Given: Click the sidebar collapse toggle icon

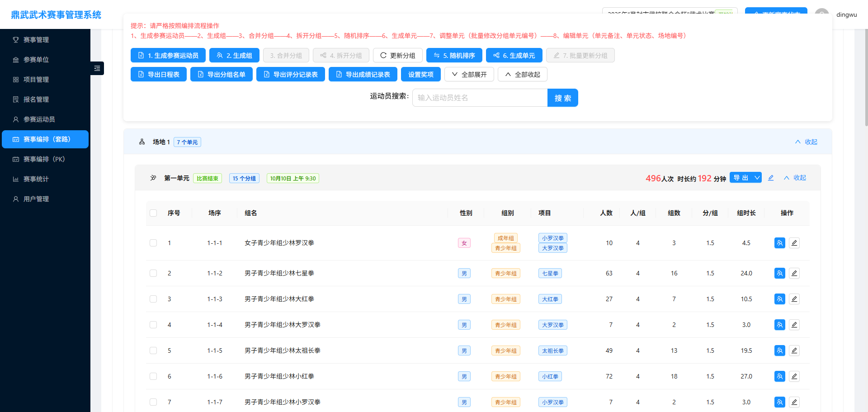Looking at the screenshot, I should [97, 68].
